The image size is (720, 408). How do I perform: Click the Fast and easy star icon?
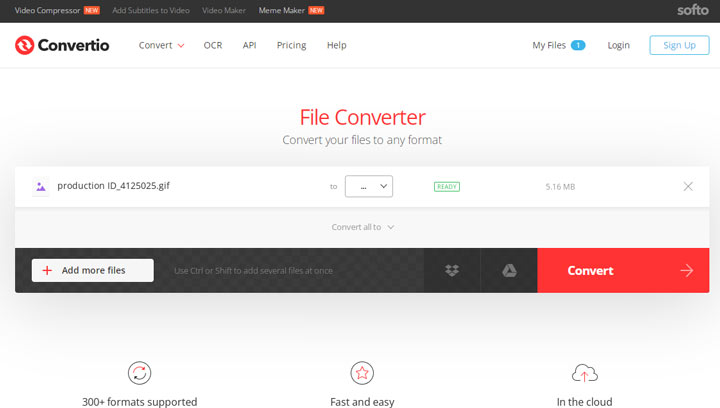point(362,373)
